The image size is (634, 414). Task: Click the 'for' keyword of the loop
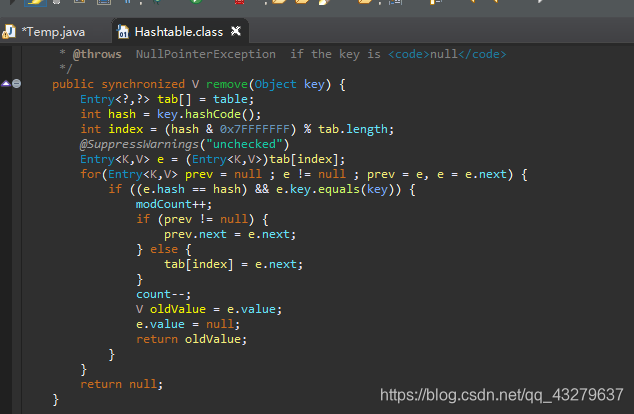[x=91, y=174]
